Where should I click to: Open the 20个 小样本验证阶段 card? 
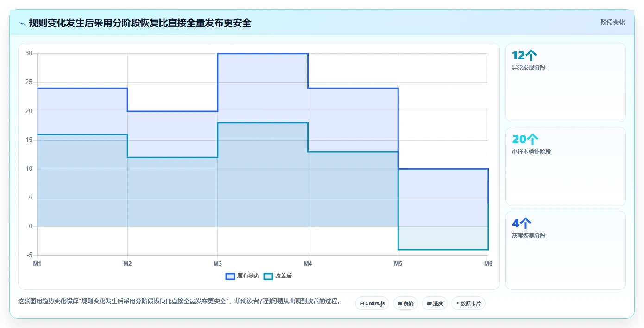[566, 166]
